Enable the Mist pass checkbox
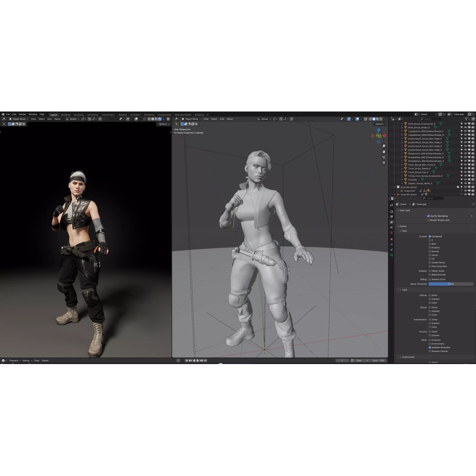The image size is (476, 476). pyautogui.click(x=430, y=244)
